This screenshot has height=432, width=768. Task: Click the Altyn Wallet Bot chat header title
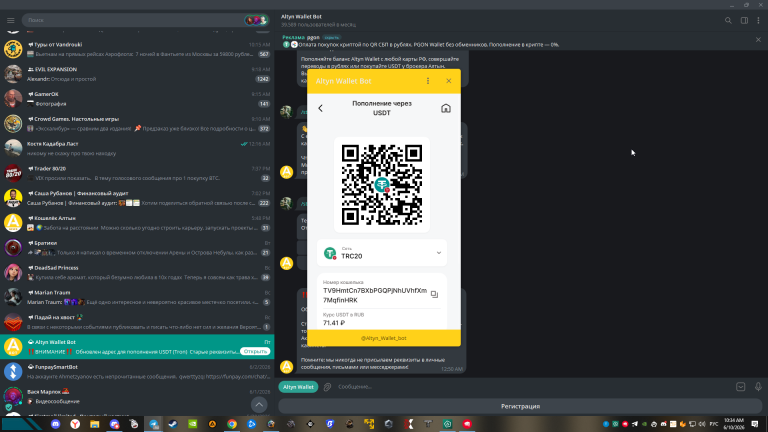click(301, 17)
